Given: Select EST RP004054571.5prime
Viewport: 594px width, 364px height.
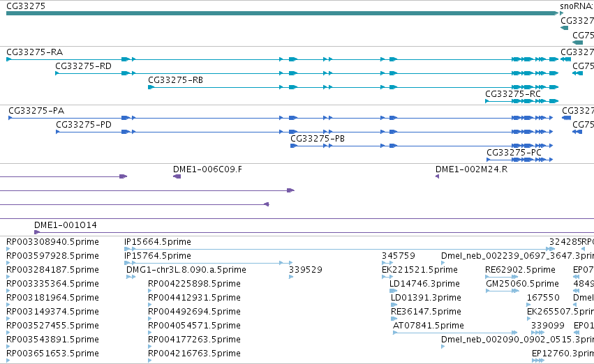Looking at the screenshot, I should [194, 326].
